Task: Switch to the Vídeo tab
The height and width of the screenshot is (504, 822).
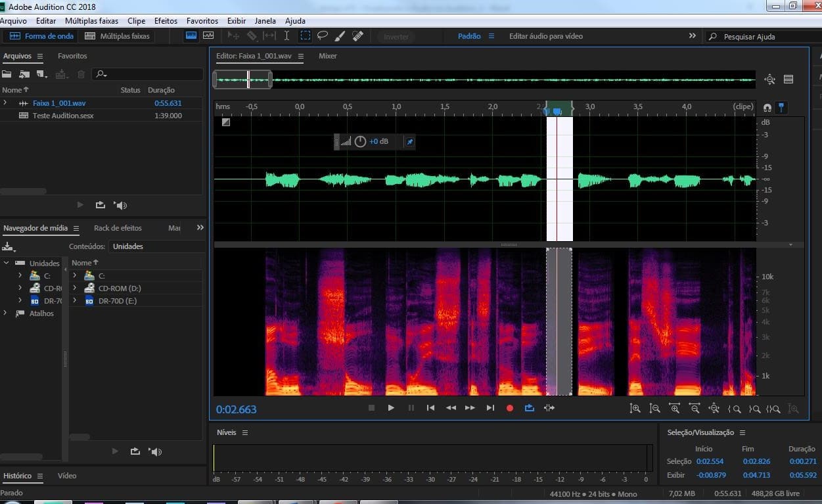Action: (67, 476)
